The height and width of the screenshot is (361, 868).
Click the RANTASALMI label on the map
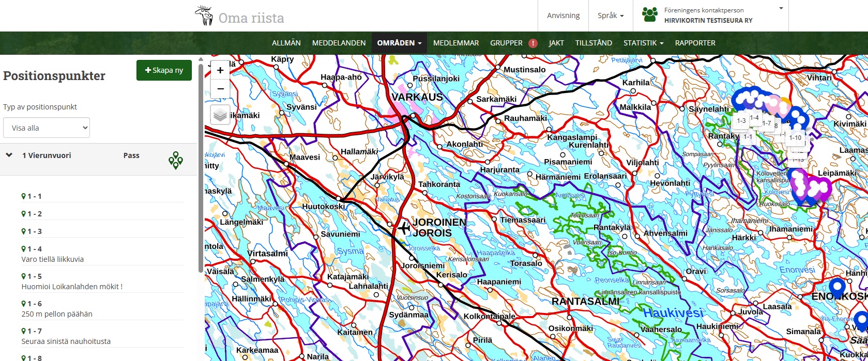coord(585,301)
